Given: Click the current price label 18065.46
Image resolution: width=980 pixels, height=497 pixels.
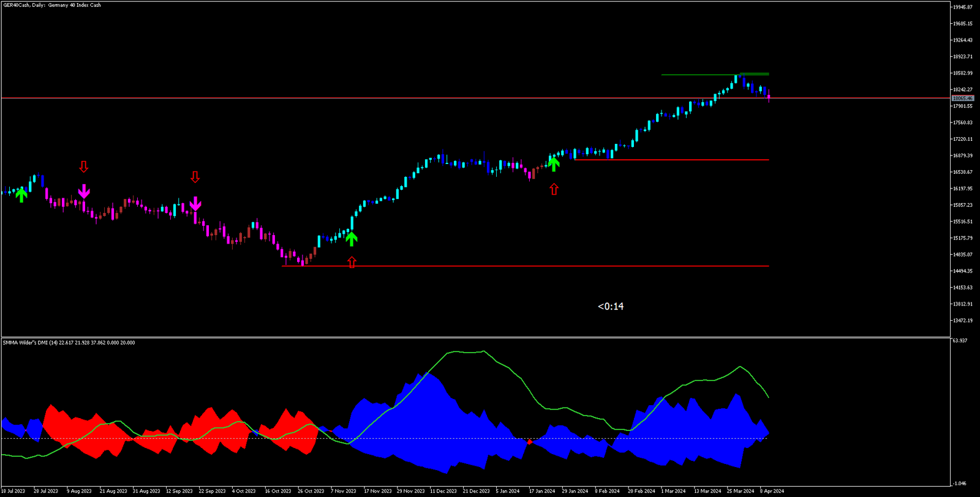Looking at the screenshot, I should pos(962,98).
